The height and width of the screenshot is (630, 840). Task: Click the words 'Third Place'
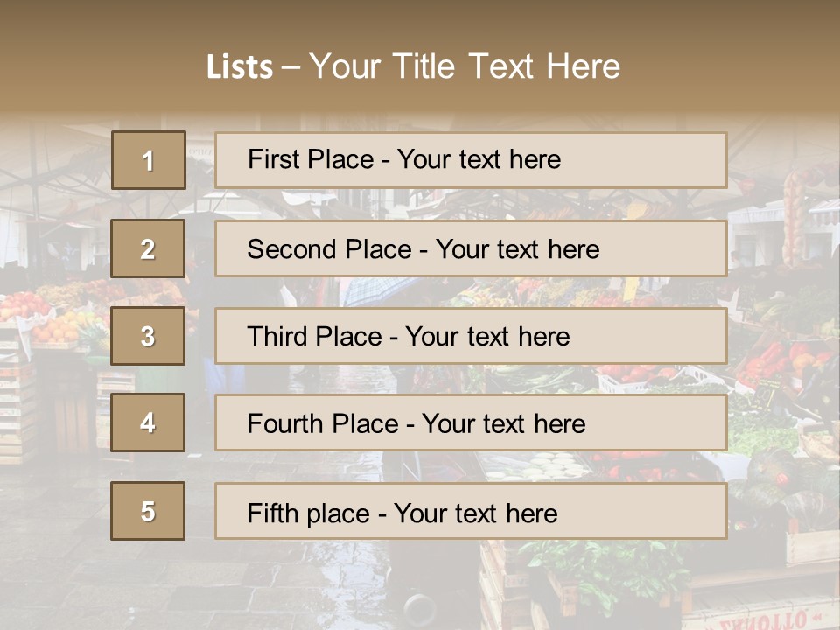pos(314,336)
